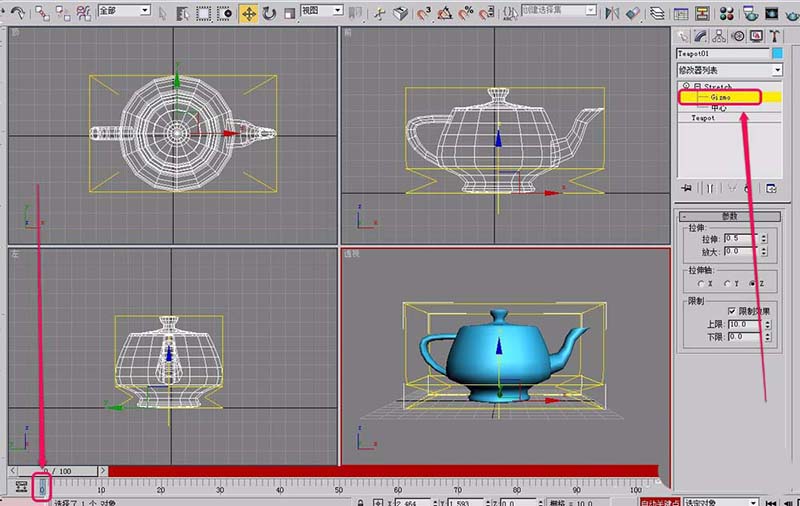Pick the Rectangular Selection Region tool
This screenshot has height=506, width=800.
point(204,13)
